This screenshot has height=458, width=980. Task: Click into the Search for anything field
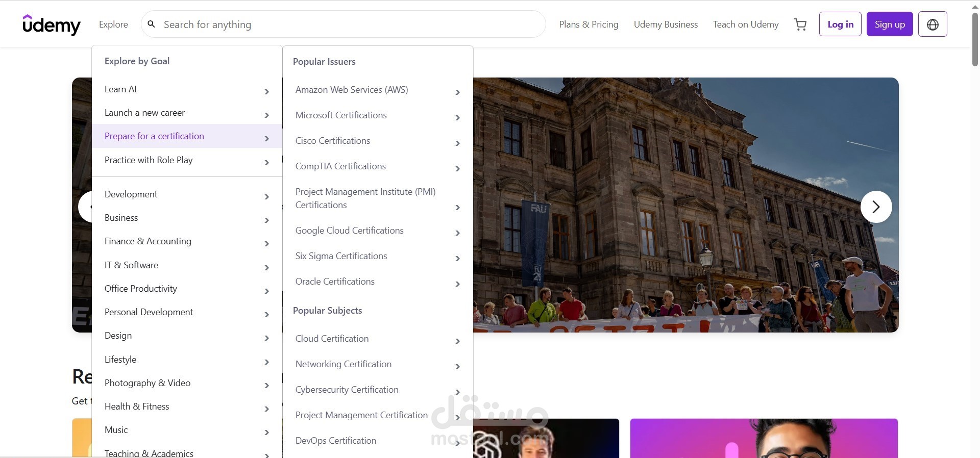(343, 24)
